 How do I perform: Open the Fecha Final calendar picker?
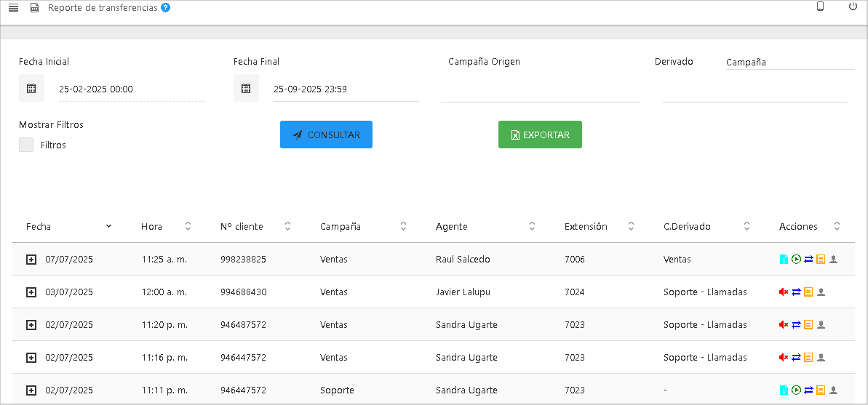(x=247, y=89)
